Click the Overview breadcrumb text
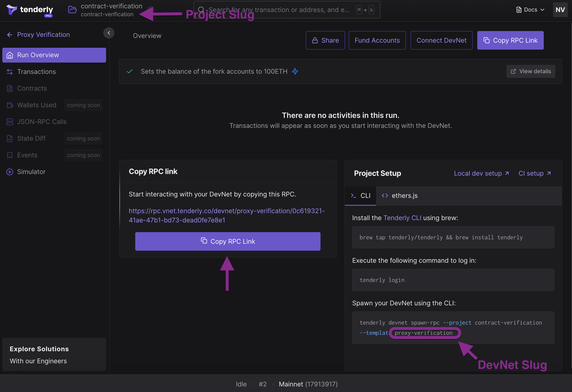Viewport: 572px width, 392px height. tap(147, 36)
